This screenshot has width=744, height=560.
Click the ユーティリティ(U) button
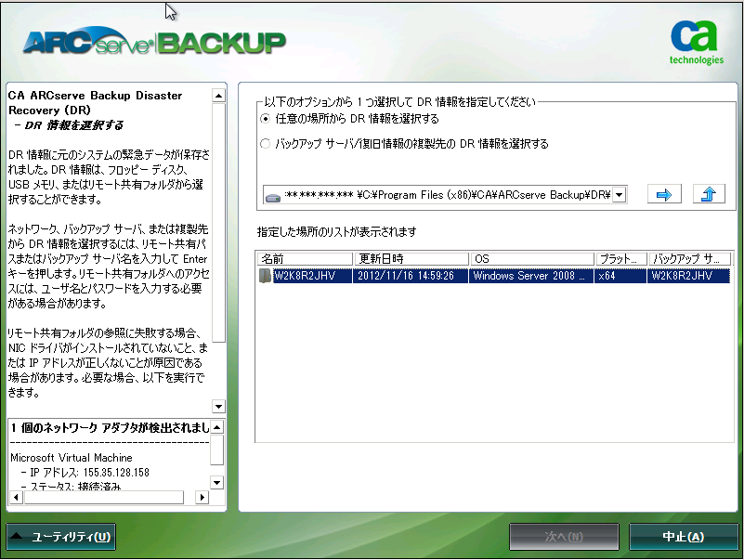point(61,537)
